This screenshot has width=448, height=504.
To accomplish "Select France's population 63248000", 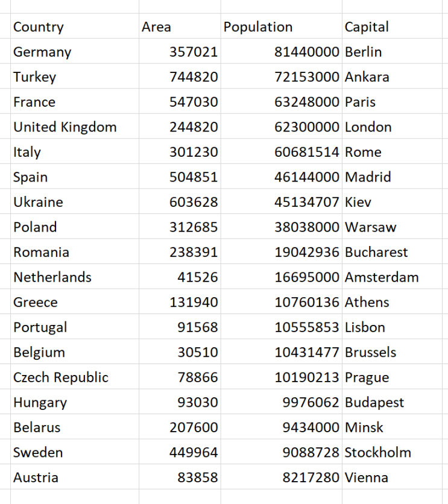I will coord(307,102).
